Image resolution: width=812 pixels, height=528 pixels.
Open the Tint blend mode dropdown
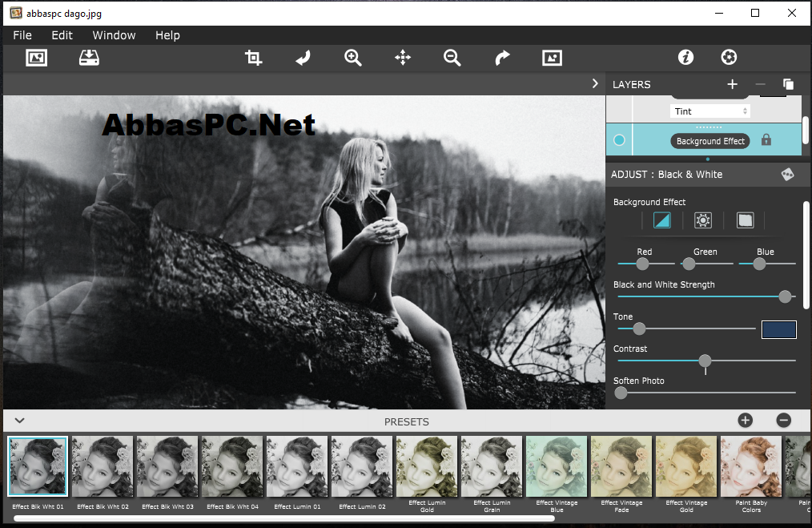point(710,111)
